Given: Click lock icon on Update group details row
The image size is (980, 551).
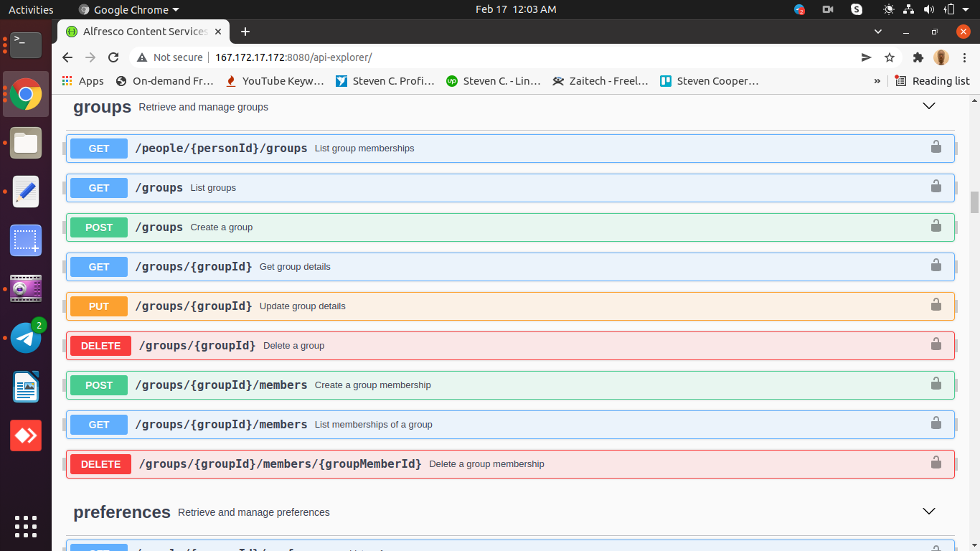Looking at the screenshot, I should [936, 305].
